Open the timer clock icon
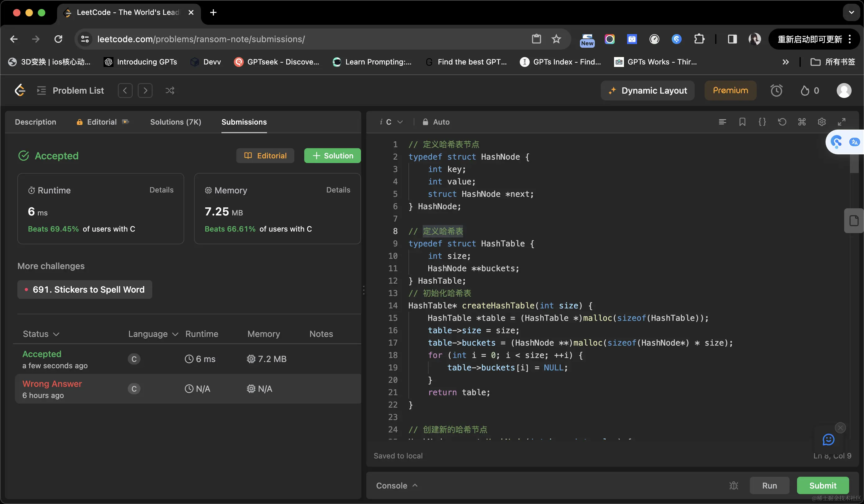The width and height of the screenshot is (864, 504). [776, 91]
